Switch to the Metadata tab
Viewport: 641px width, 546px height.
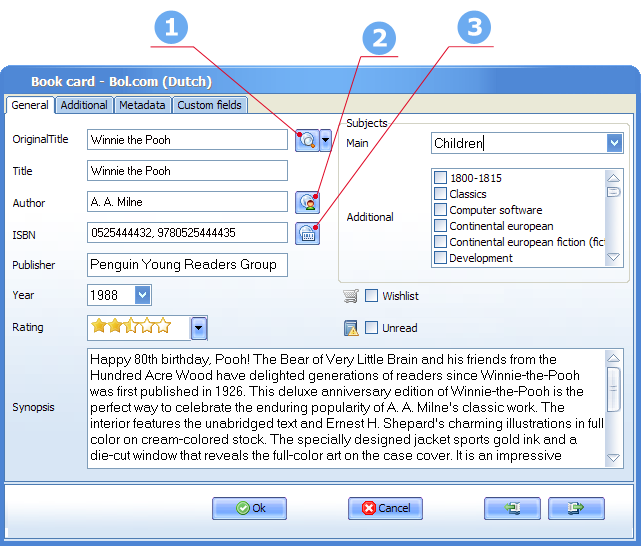point(142,105)
